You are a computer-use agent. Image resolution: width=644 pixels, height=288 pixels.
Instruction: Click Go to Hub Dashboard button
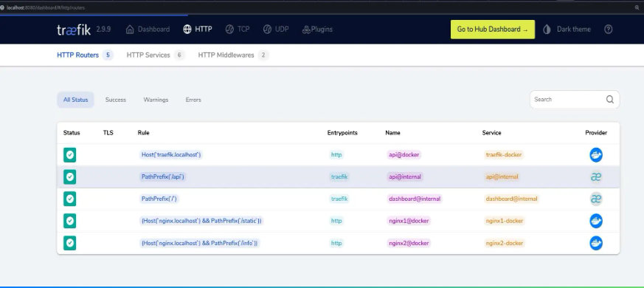(493, 30)
